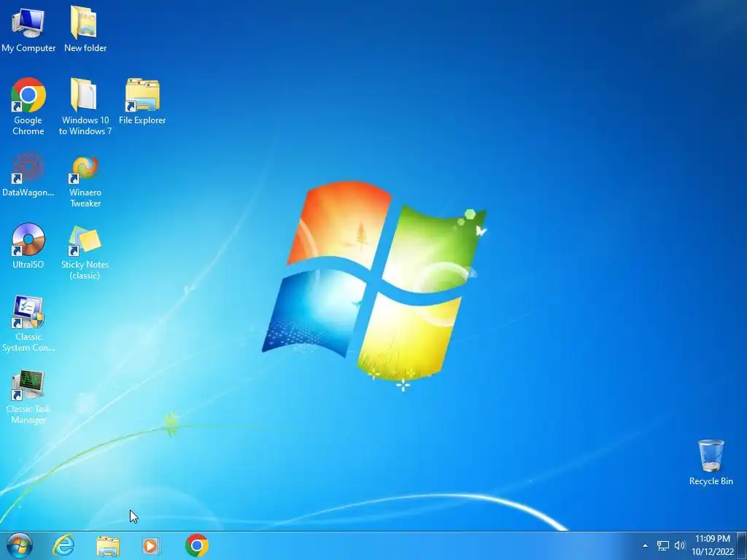This screenshot has width=747, height=560.
Task: Show hidden tray icons arrow
Action: 645,545
